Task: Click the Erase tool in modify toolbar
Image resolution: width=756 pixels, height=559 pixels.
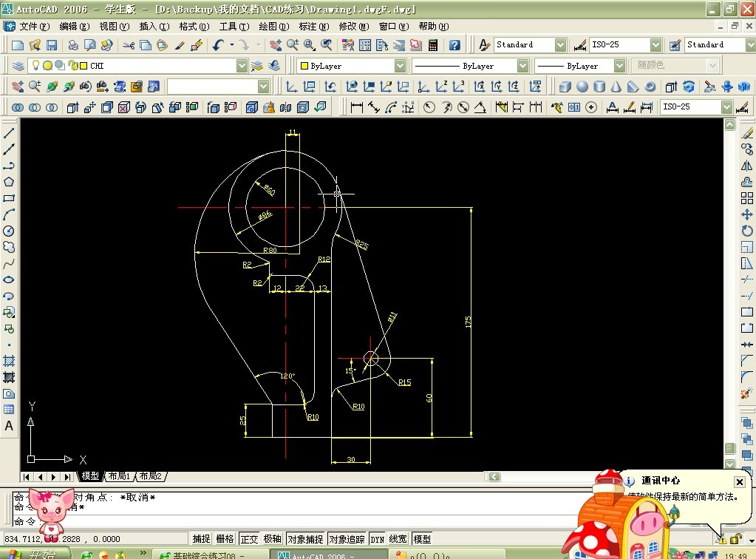Action: (x=747, y=133)
